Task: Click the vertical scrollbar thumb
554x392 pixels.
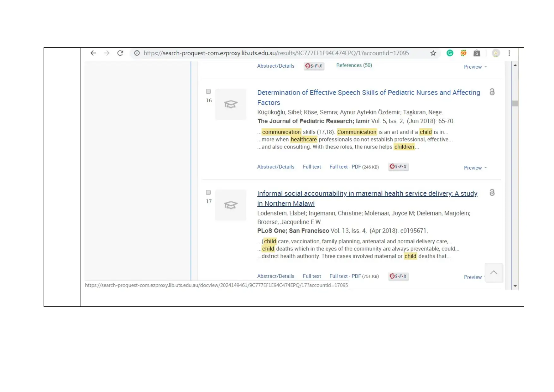Action: [x=515, y=104]
